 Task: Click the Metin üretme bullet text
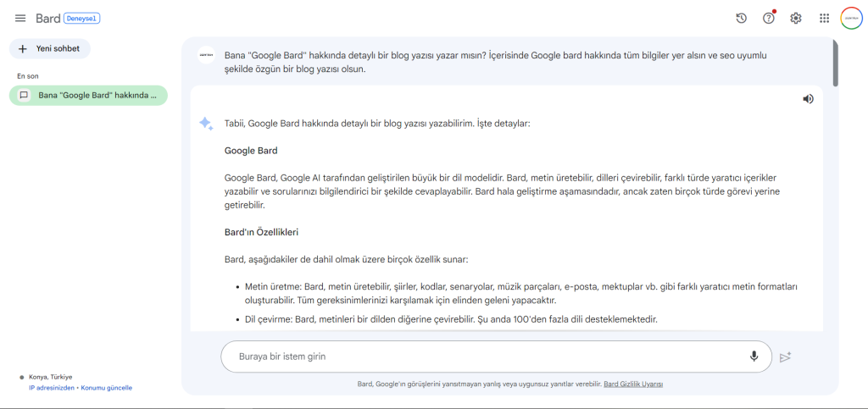(x=521, y=294)
